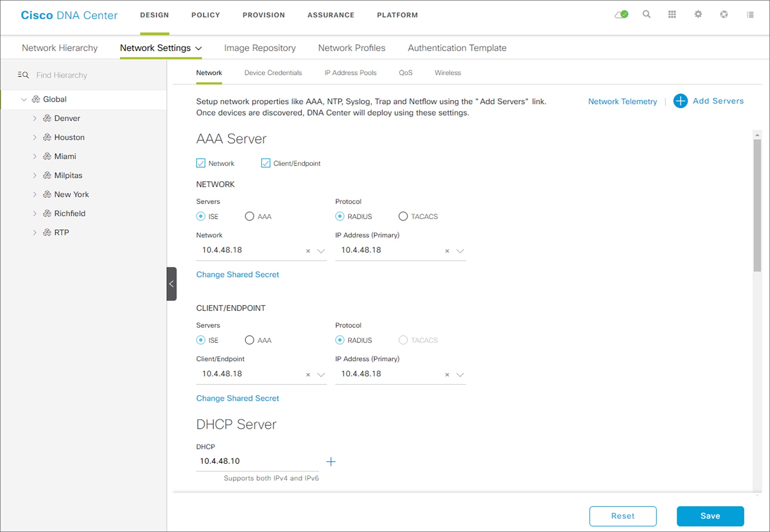Expand the Richfield tree node
The image size is (770, 532).
[35, 214]
